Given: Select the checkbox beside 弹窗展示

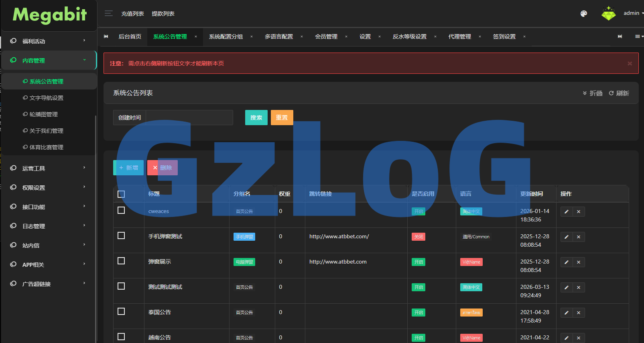Looking at the screenshot, I should coord(121,261).
